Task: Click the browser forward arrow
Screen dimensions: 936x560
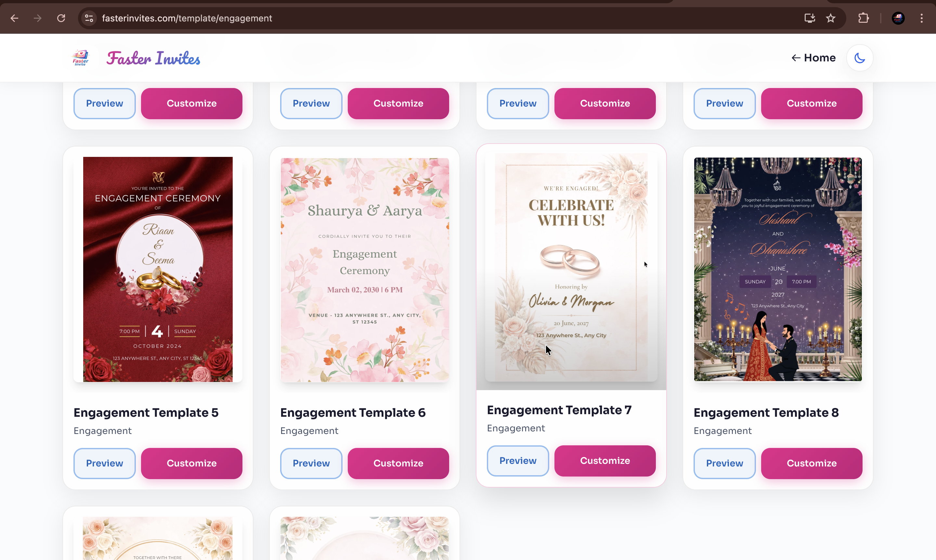Action: coord(37,18)
